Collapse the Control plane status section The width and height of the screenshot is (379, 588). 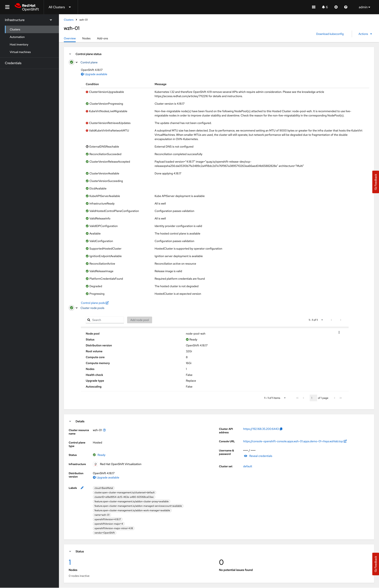70,54
